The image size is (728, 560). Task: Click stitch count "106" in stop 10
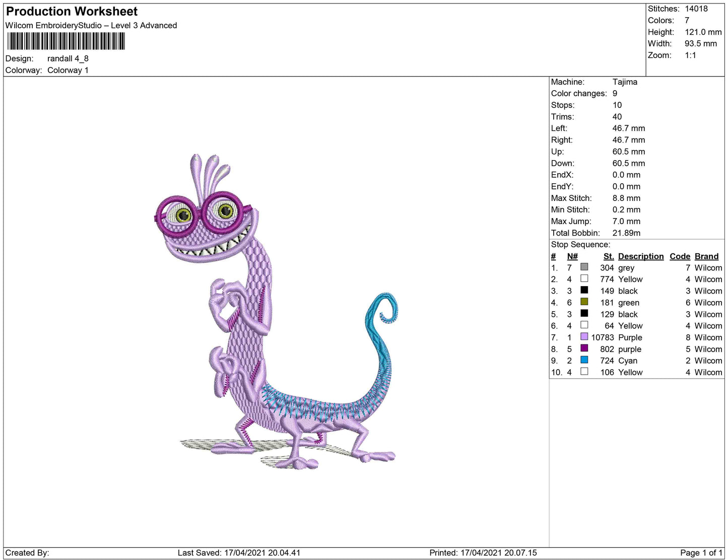tap(607, 372)
